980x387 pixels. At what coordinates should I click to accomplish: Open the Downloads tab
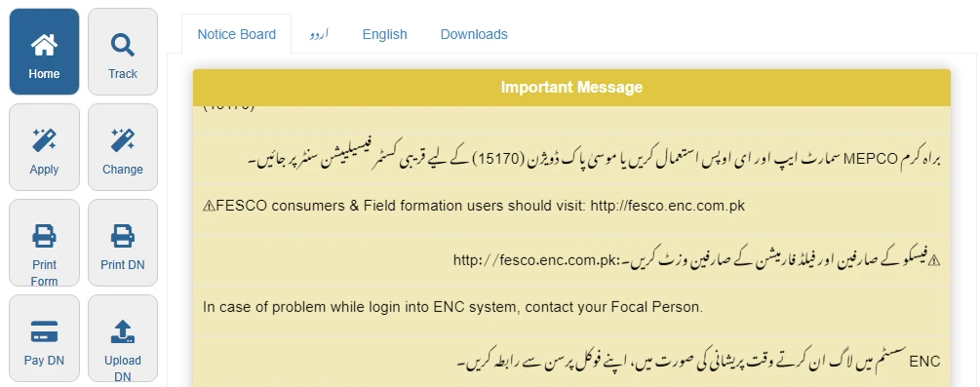474,34
